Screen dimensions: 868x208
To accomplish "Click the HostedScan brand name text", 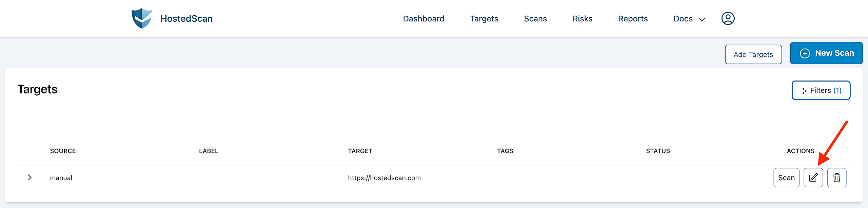I will (186, 19).
